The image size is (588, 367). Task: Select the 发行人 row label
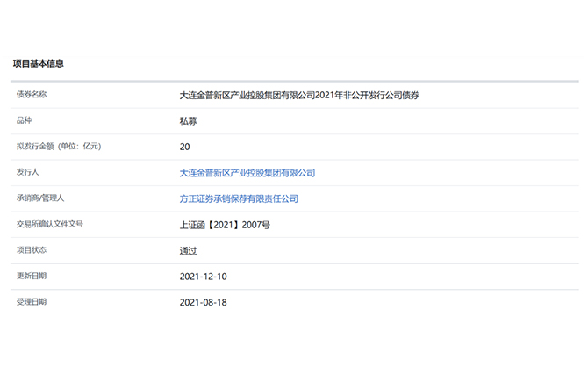[x=28, y=172]
